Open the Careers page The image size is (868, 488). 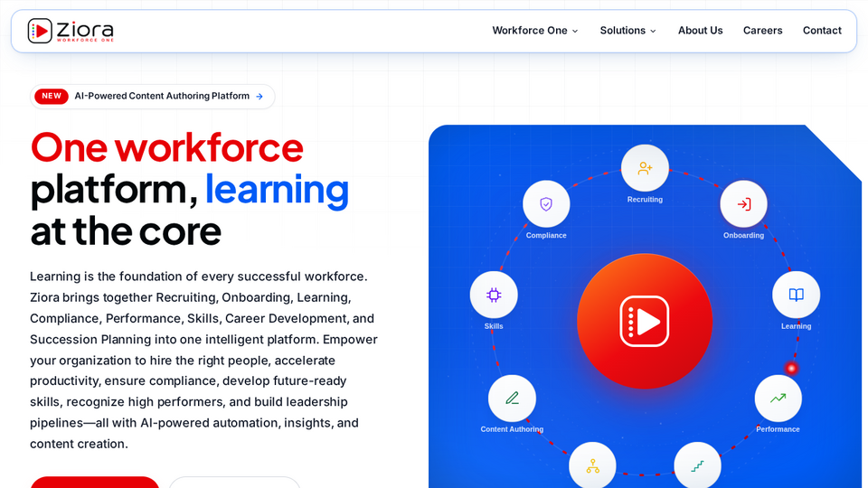tap(763, 31)
